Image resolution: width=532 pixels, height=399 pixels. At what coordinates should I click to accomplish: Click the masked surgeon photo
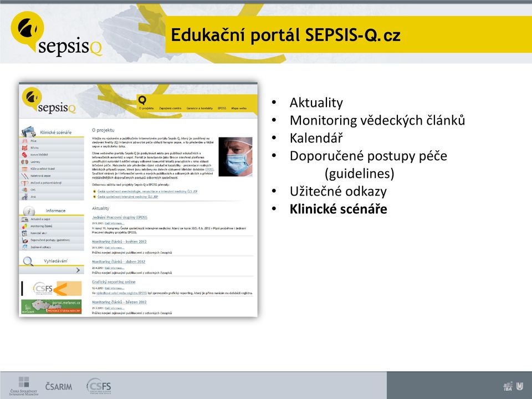(236, 156)
